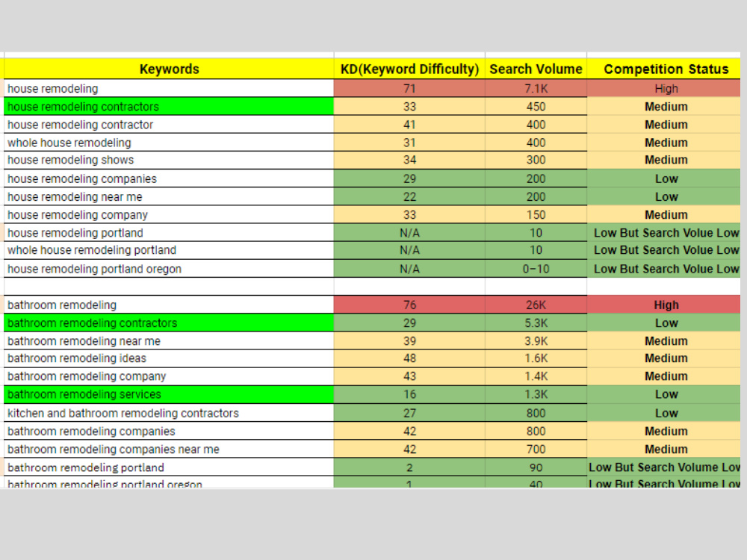This screenshot has height=560, width=747.
Task: Click the 'house remodeling contractor' keyword cell
Action: click(169, 125)
